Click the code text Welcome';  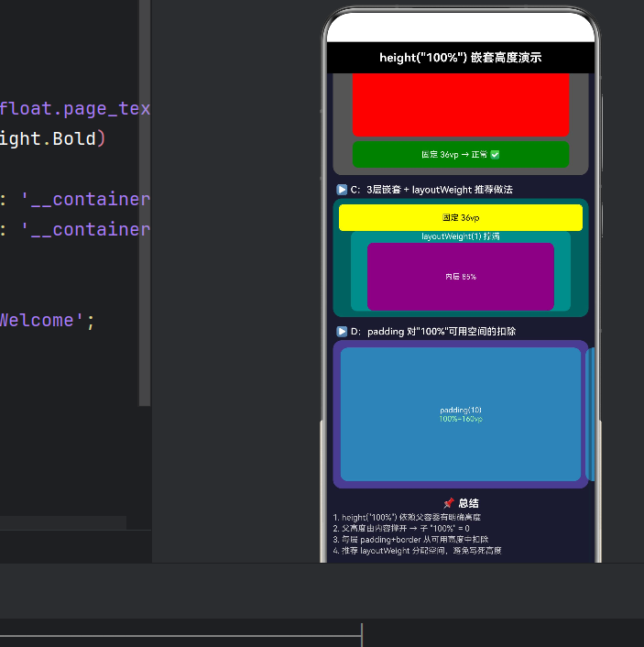click(x=47, y=320)
